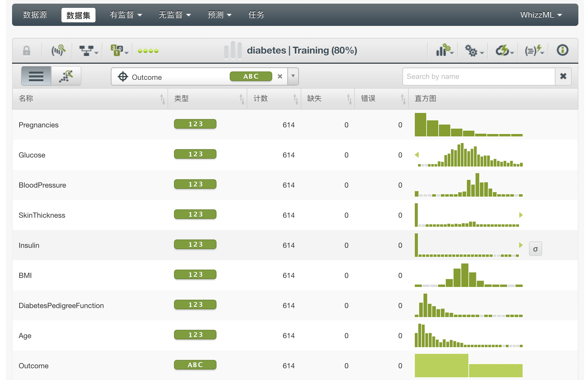Viewport: 588px width, 380px height.
Task: Click the diabetes Training dataset title
Action: (302, 50)
